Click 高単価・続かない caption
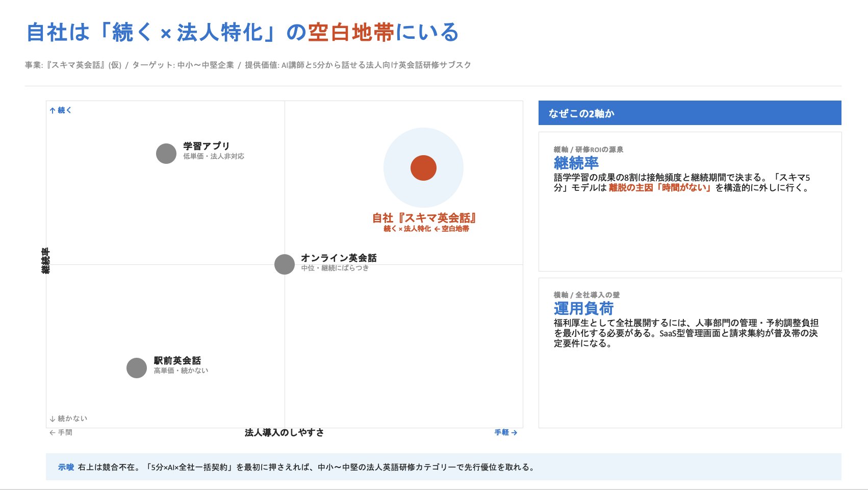 pyautogui.click(x=181, y=371)
